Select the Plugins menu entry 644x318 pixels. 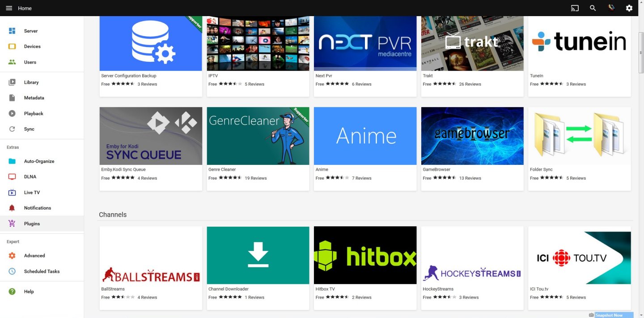click(x=42, y=223)
